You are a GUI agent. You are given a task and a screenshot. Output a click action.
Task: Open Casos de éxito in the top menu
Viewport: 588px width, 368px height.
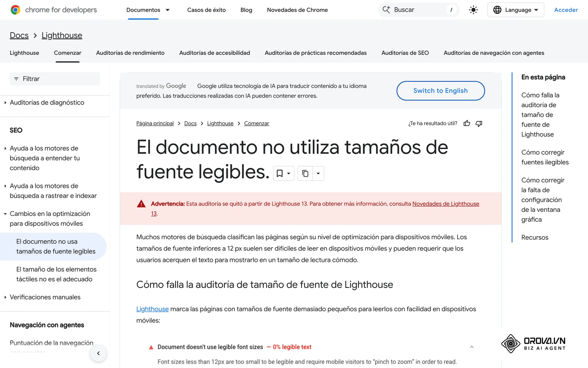(x=207, y=10)
